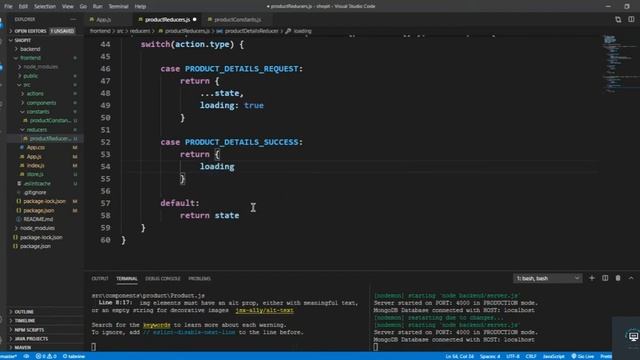Open the Run menu
The image size is (640, 360).
98,7
